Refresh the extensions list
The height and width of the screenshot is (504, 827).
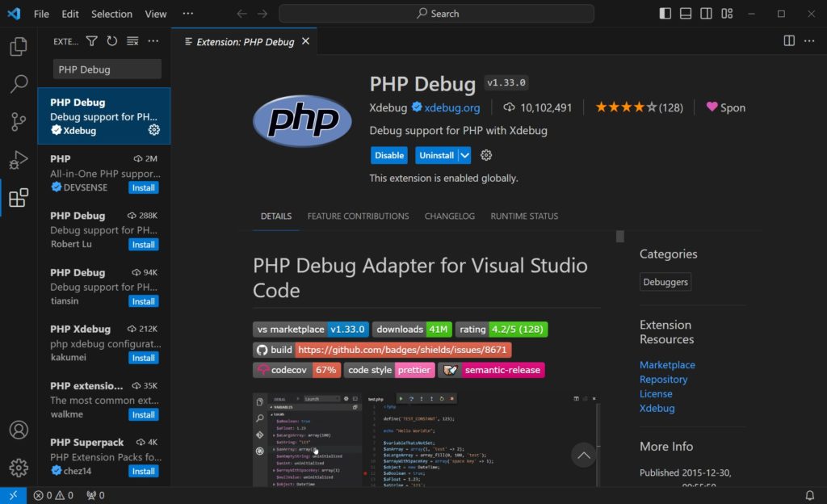coord(111,41)
